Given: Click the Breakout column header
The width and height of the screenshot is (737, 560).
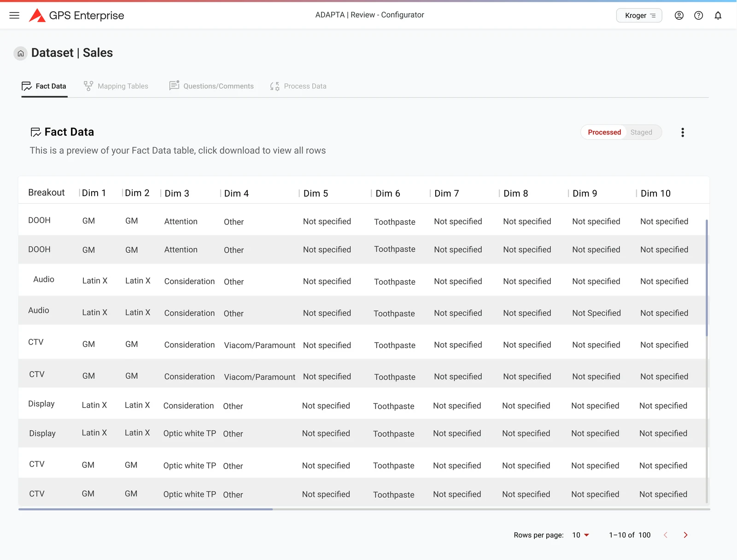Looking at the screenshot, I should (x=47, y=192).
